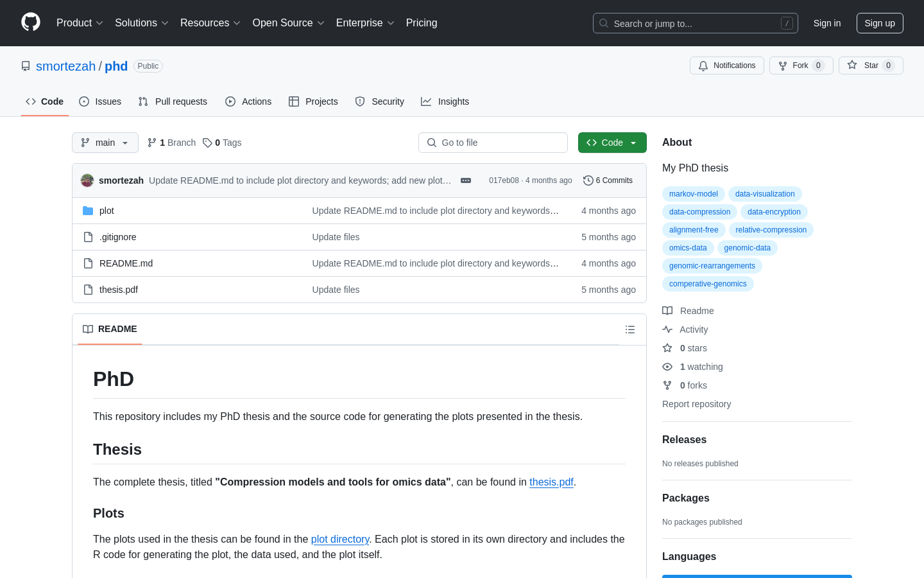This screenshot has height=578, width=924.
Task: Click the plot folder icon
Action: click(88, 211)
